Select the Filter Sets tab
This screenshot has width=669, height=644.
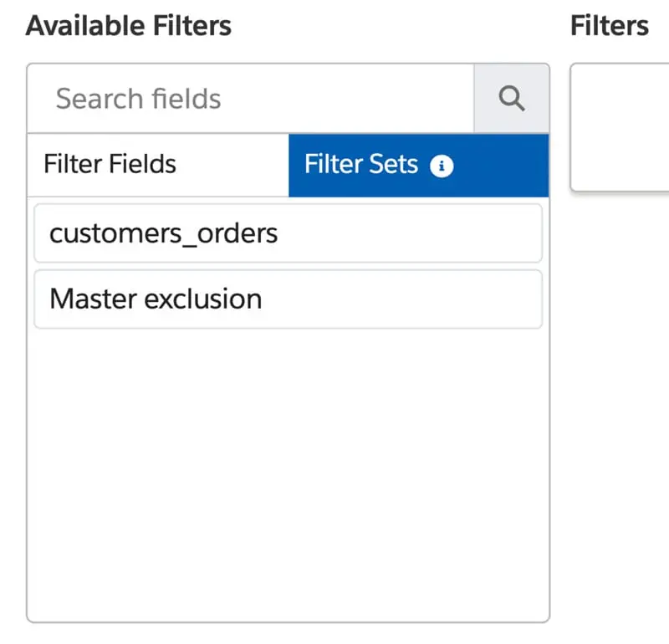pos(361,164)
